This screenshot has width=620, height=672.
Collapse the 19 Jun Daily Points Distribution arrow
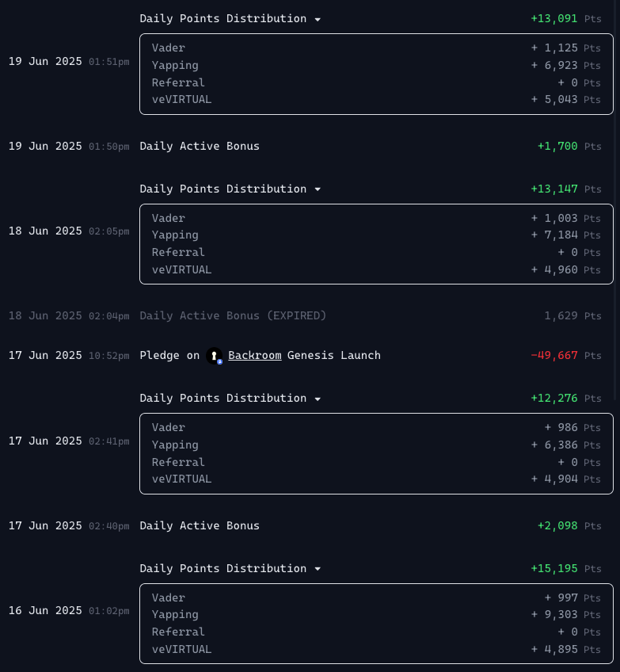(318, 19)
